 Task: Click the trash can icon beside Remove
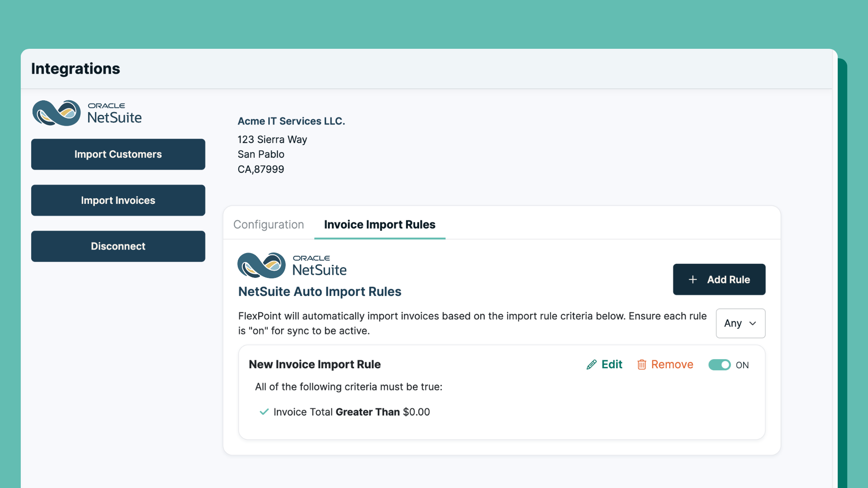[642, 365]
